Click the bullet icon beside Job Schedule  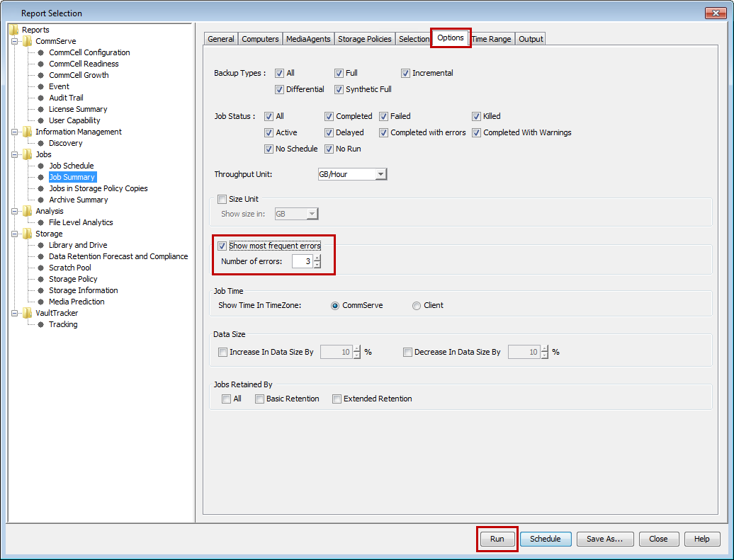[x=40, y=166]
